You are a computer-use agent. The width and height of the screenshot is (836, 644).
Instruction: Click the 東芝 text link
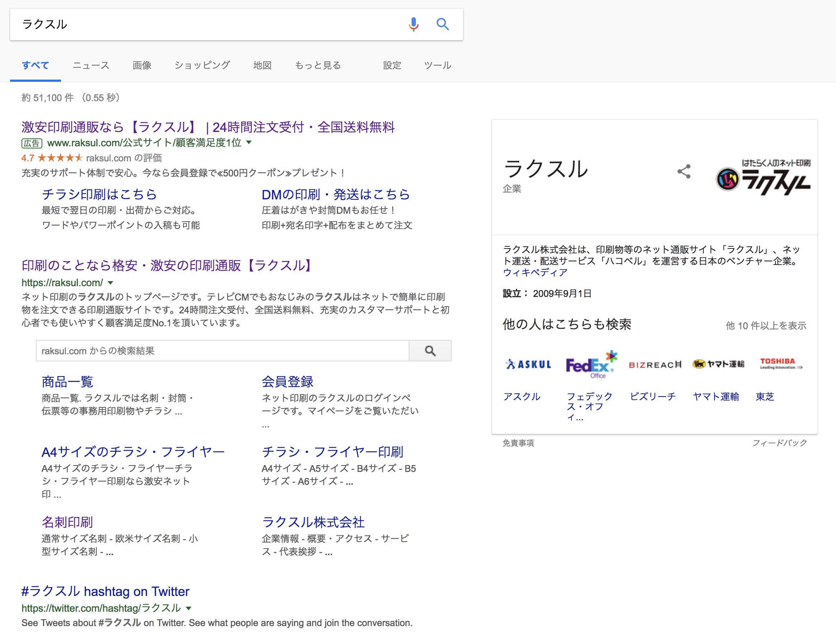765,396
